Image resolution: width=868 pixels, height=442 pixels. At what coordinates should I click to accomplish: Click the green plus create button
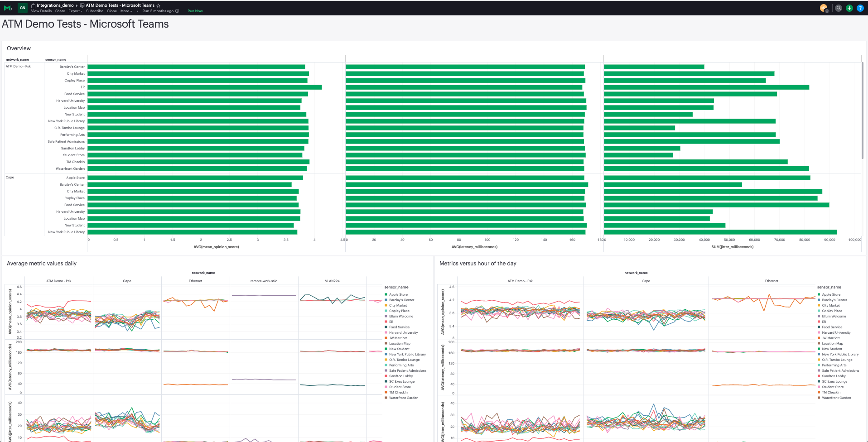tap(849, 8)
